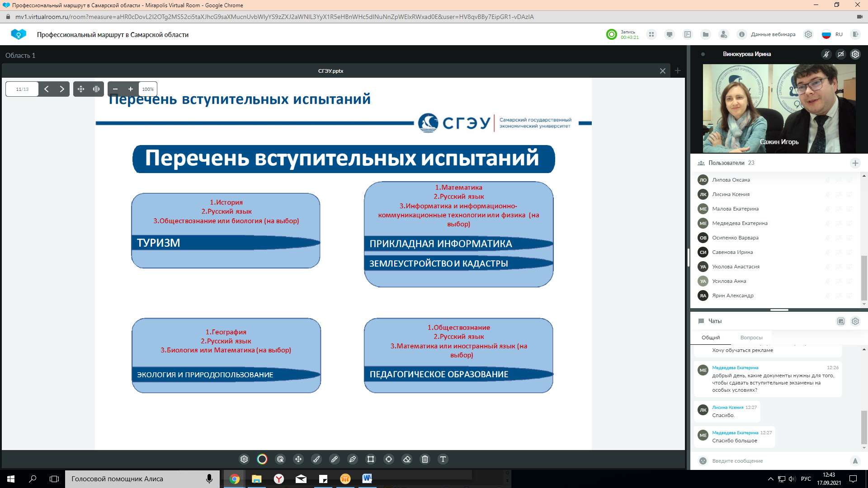Select the laser pointer cursor tool
The height and width of the screenshot is (488, 868).
280,459
